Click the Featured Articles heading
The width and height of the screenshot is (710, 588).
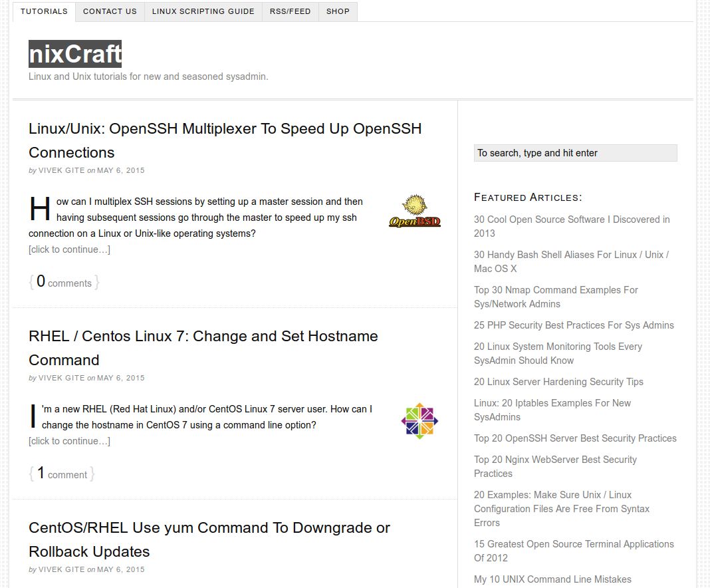pos(528,198)
